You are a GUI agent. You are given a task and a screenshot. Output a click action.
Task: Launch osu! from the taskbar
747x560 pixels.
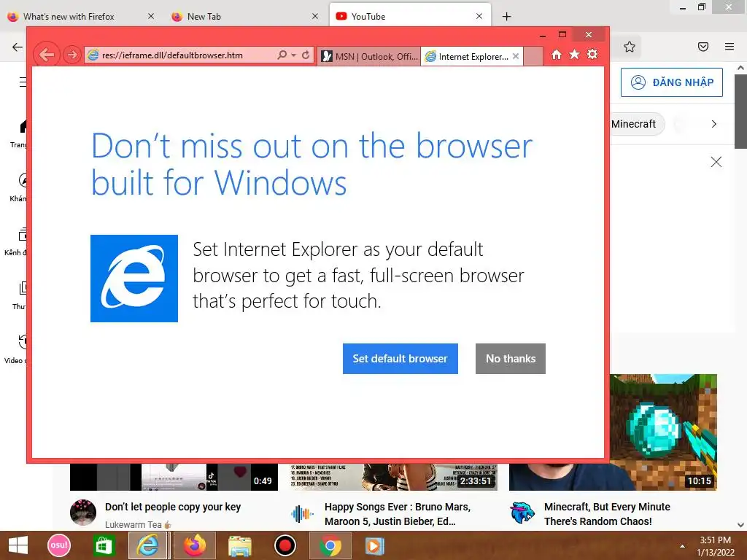pyautogui.click(x=59, y=545)
